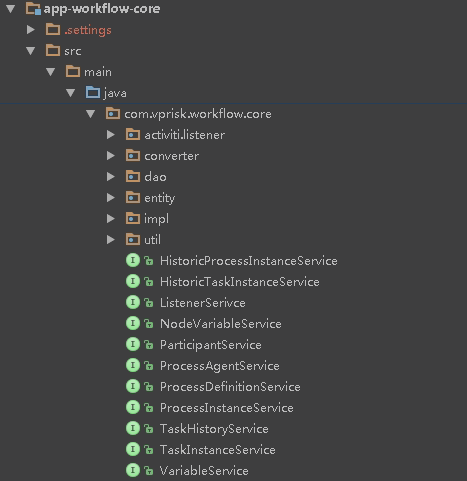Select the impl package label
The width and height of the screenshot is (467, 481).
[156, 219]
